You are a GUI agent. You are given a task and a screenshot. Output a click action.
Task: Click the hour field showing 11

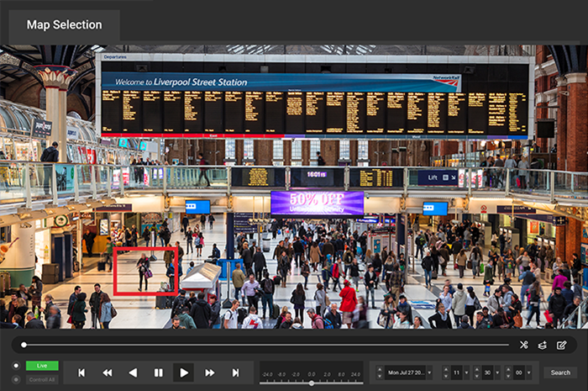click(457, 373)
